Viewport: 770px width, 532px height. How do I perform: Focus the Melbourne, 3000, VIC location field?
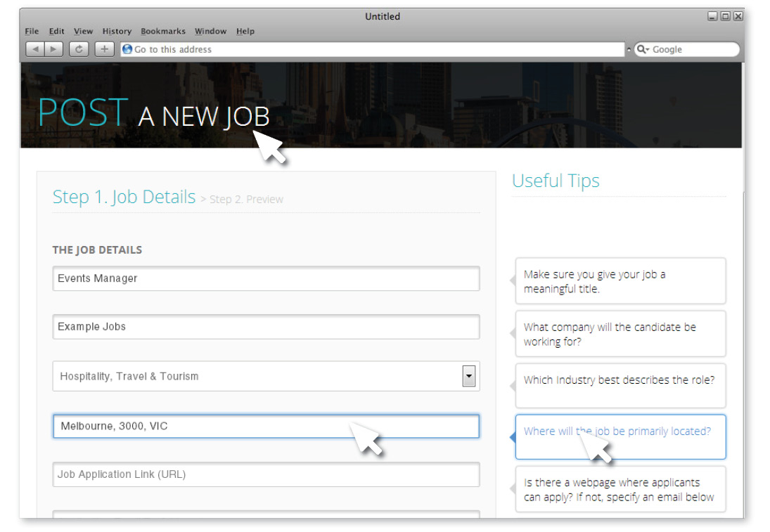click(x=266, y=427)
